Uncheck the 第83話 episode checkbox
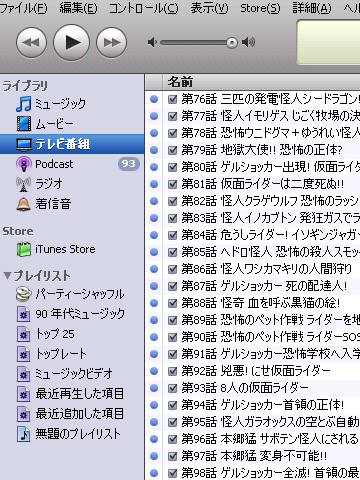Image resolution: width=360 pixels, height=480 pixels. point(173,218)
